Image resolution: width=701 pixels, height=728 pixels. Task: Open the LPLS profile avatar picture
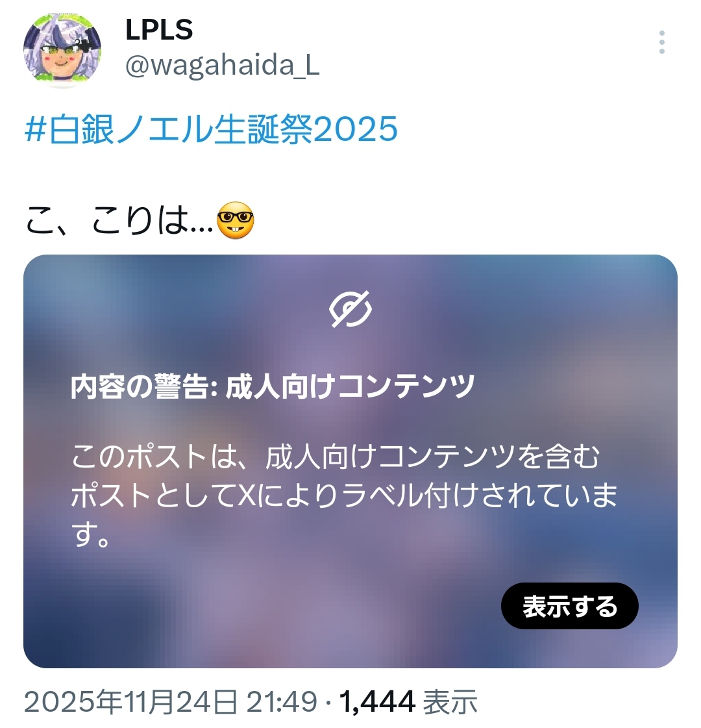(62, 51)
